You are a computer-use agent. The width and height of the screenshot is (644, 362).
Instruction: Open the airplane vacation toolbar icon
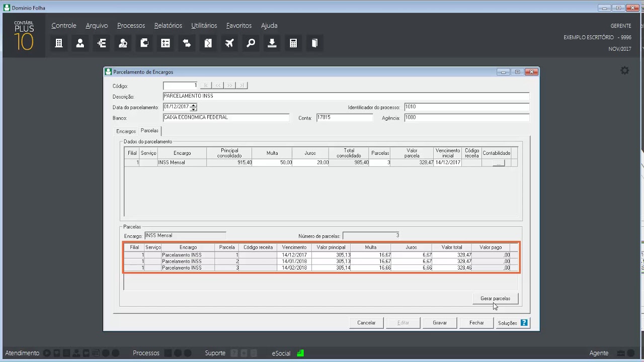click(x=229, y=43)
